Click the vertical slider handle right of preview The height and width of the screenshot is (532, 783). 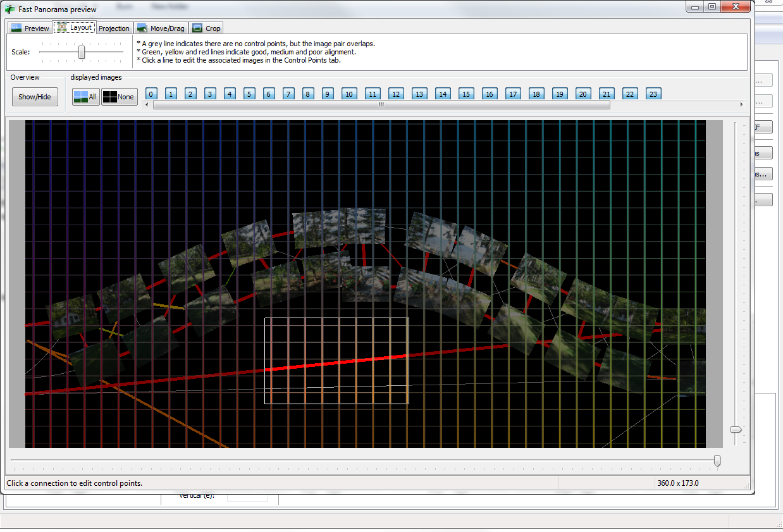[x=736, y=430]
